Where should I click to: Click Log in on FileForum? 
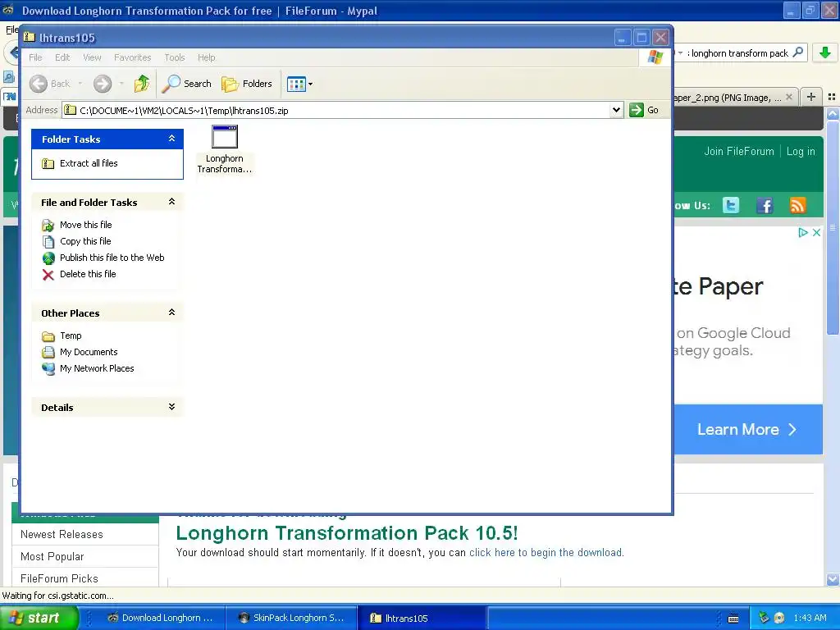801,152
